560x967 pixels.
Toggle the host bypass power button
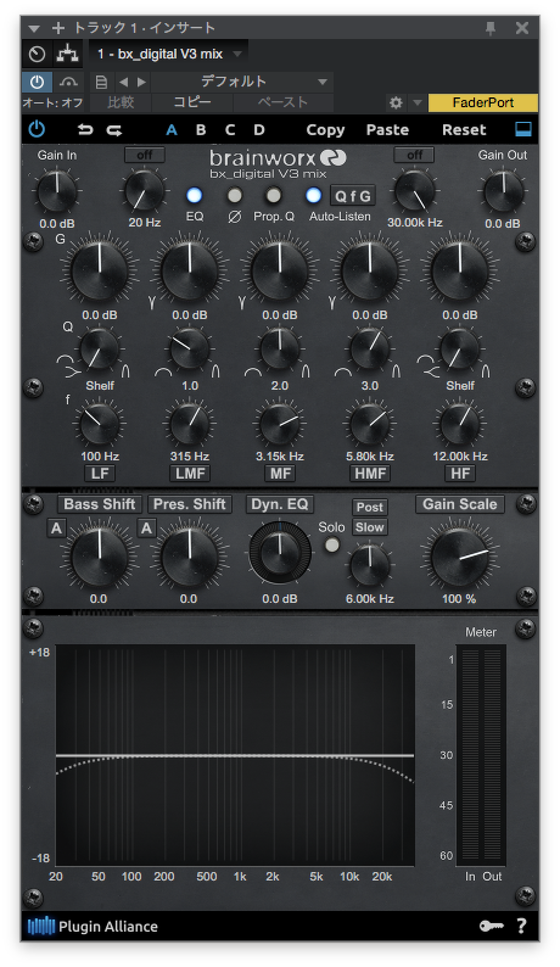37,82
